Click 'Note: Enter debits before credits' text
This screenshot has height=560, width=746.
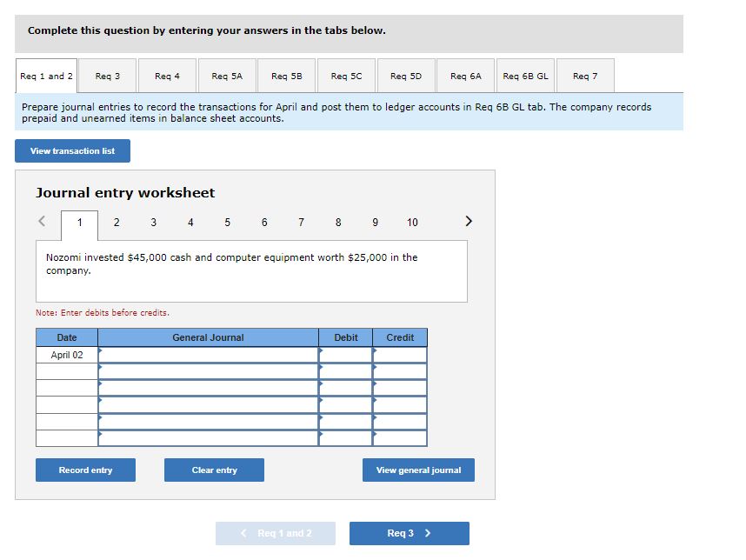click(103, 312)
